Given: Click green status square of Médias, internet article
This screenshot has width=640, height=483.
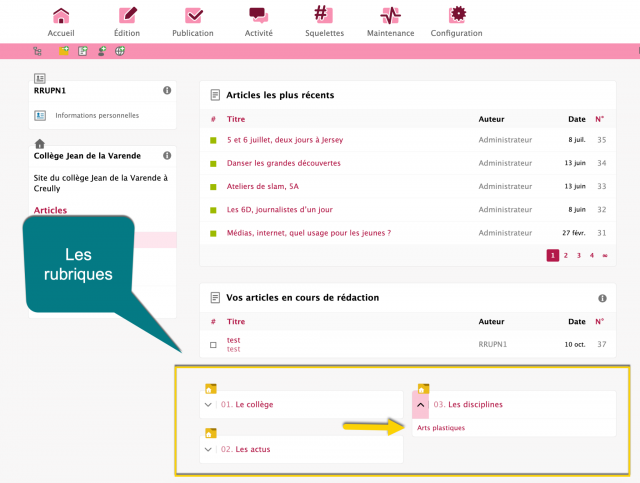Looking at the screenshot, I should pos(213,234).
